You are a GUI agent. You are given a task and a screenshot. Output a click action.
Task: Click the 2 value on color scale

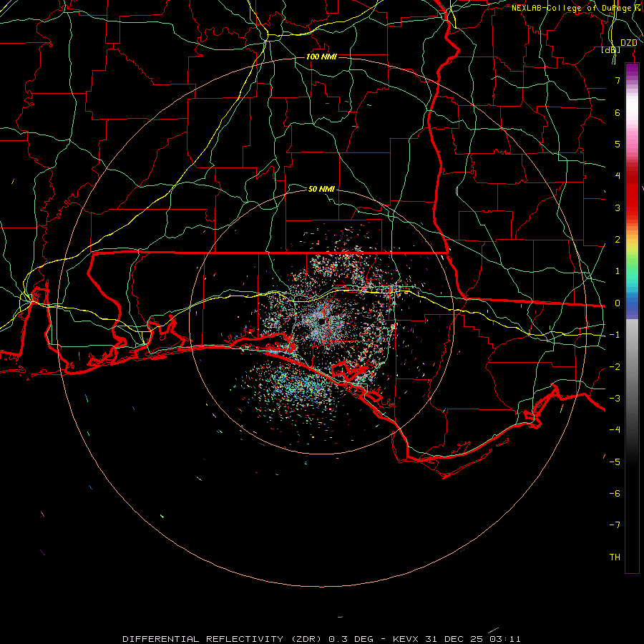(618, 240)
